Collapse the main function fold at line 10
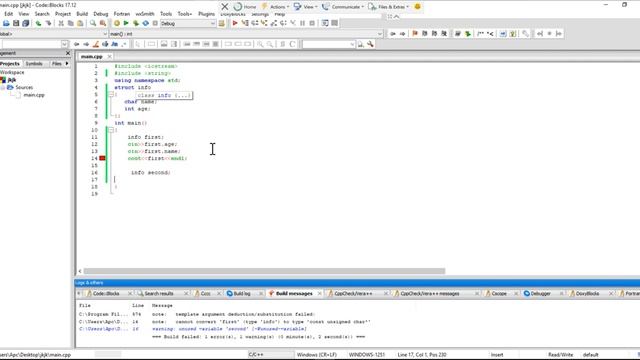The width and height of the screenshot is (640, 360). (x=111, y=130)
